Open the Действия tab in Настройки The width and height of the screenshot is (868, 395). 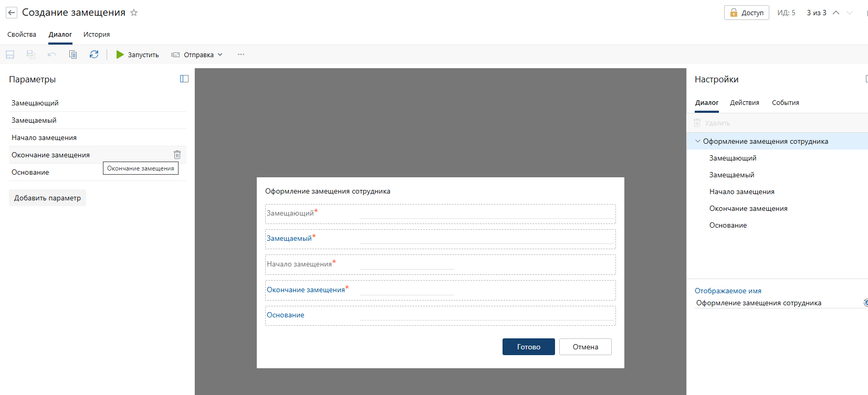[x=744, y=103]
